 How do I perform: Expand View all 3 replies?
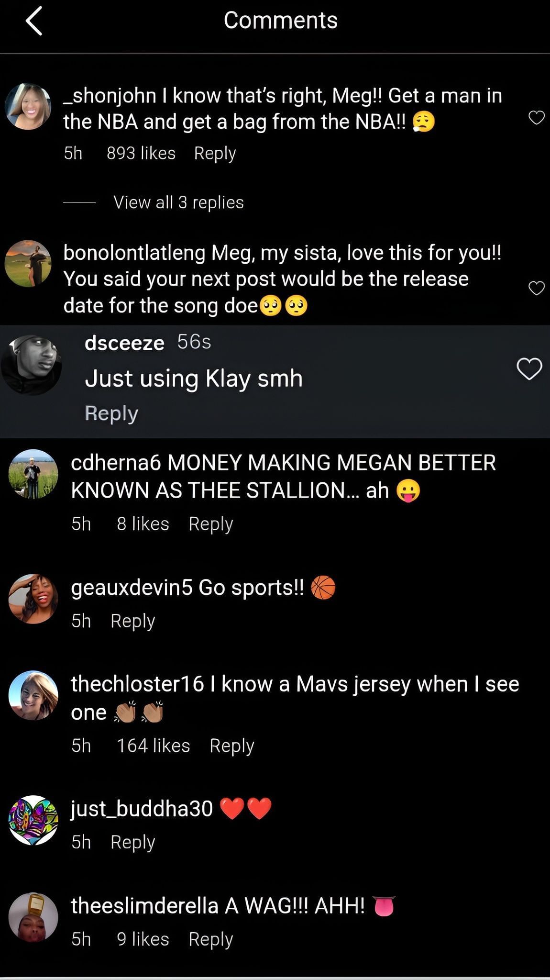pos(178,202)
